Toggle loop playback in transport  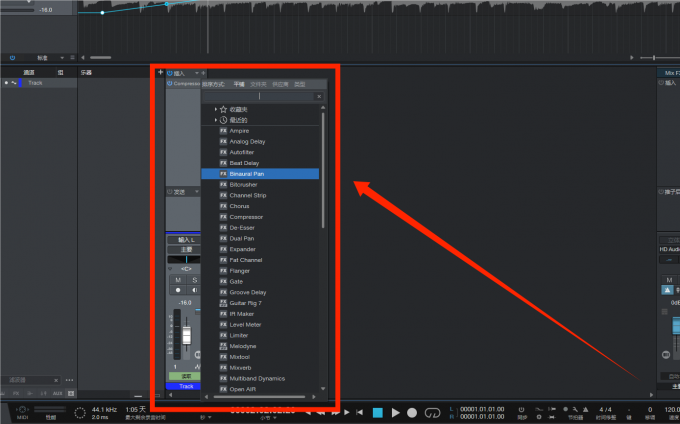(x=432, y=413)
